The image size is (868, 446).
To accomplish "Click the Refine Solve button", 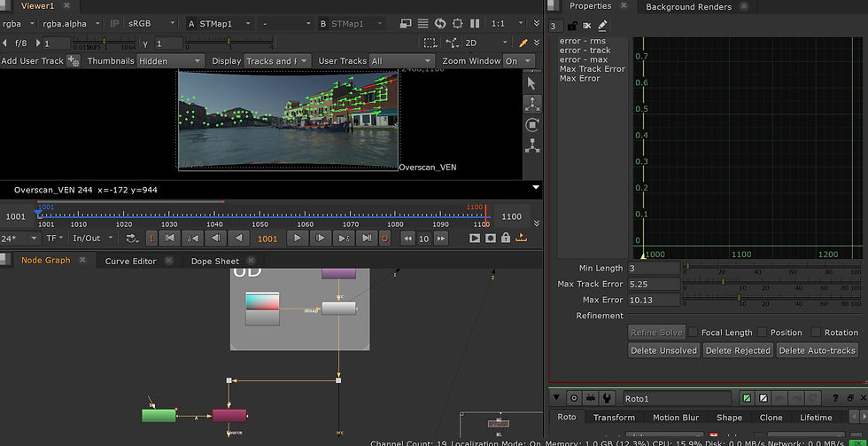I will click(656, 333).
